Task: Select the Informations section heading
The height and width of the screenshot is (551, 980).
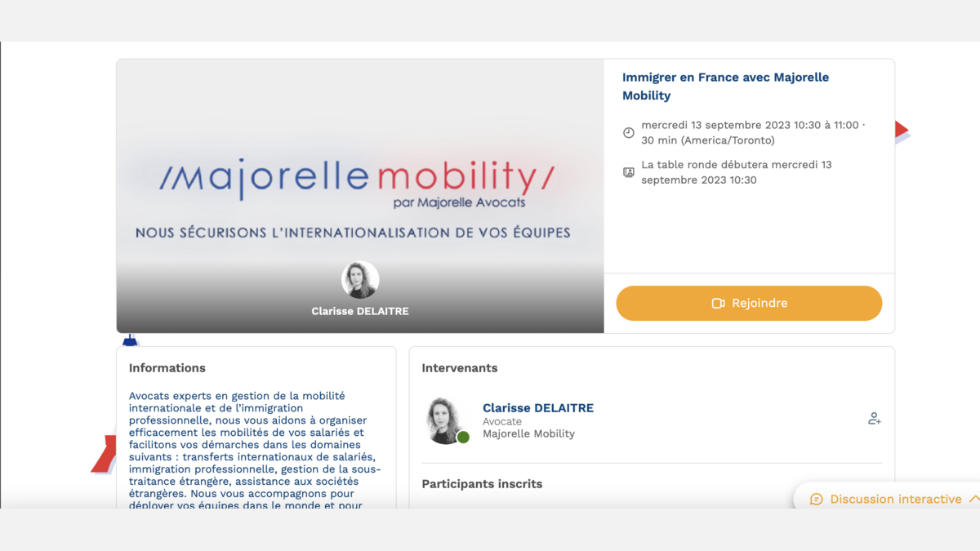Action: [x=167, y=368]
